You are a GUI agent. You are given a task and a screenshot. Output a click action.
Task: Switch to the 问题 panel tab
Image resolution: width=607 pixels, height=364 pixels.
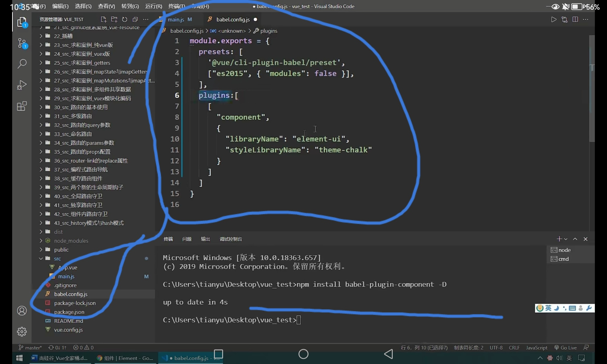[x=187, y=239]
